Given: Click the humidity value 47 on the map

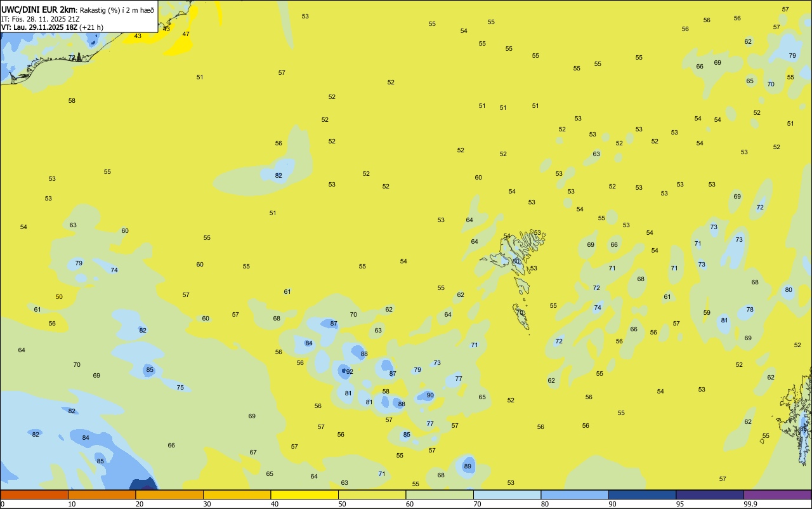Looking at the screenshot, I should click(186, 34).
